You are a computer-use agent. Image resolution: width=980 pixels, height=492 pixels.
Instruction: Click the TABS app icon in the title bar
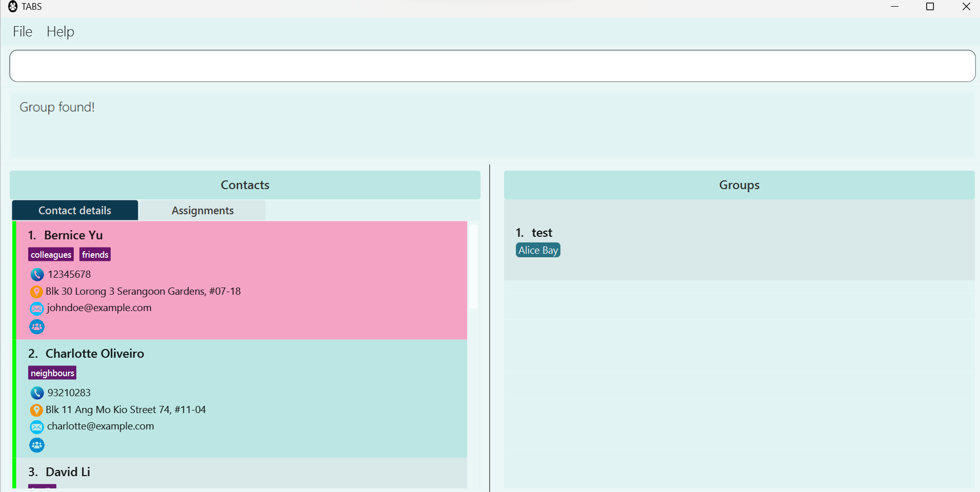[x=13, y=7]
